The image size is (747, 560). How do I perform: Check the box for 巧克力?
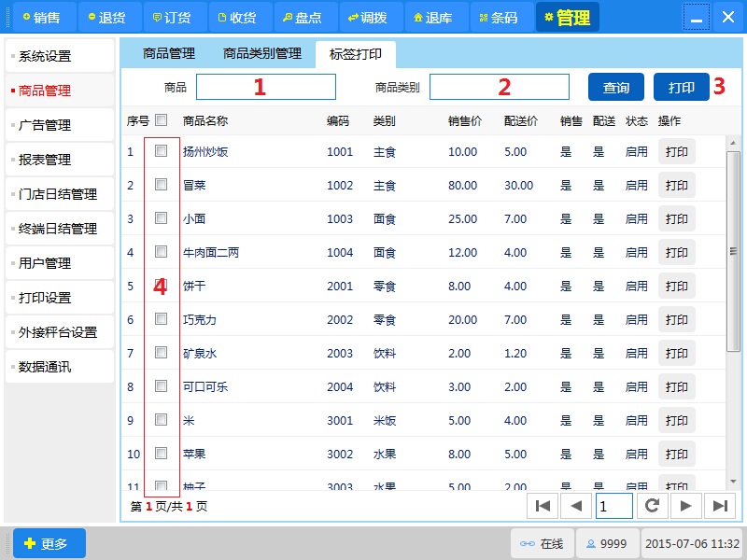pyautogui.click(x=161, y=318)
